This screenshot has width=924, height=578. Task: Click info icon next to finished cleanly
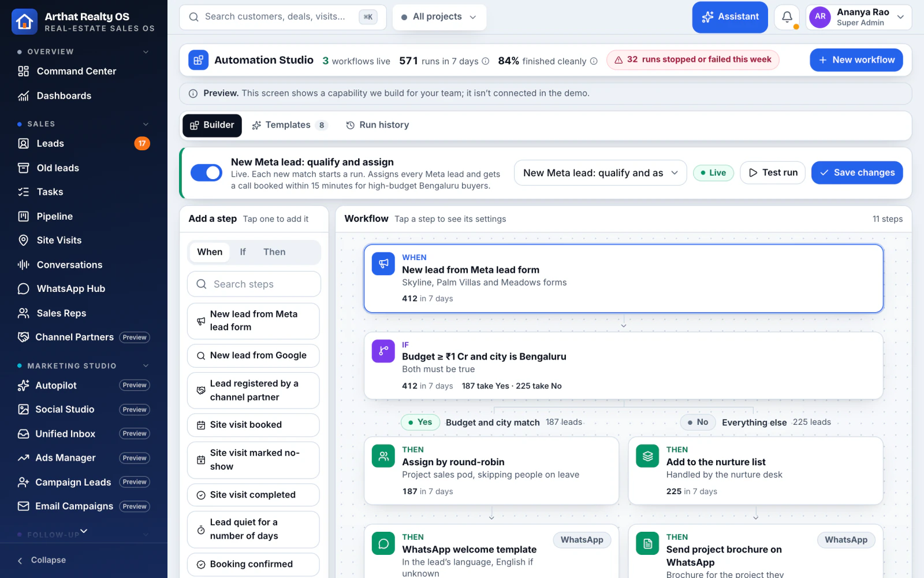coord(594,61)
